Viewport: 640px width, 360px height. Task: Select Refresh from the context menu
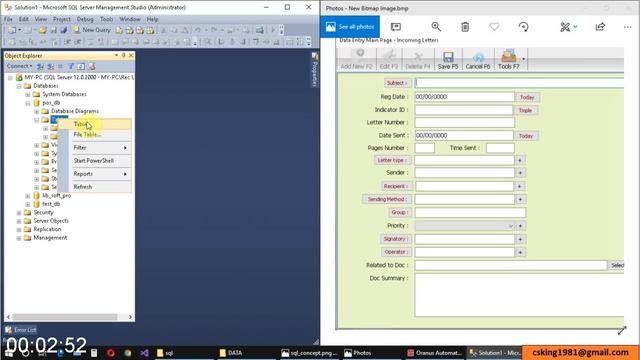coord(95,187)
